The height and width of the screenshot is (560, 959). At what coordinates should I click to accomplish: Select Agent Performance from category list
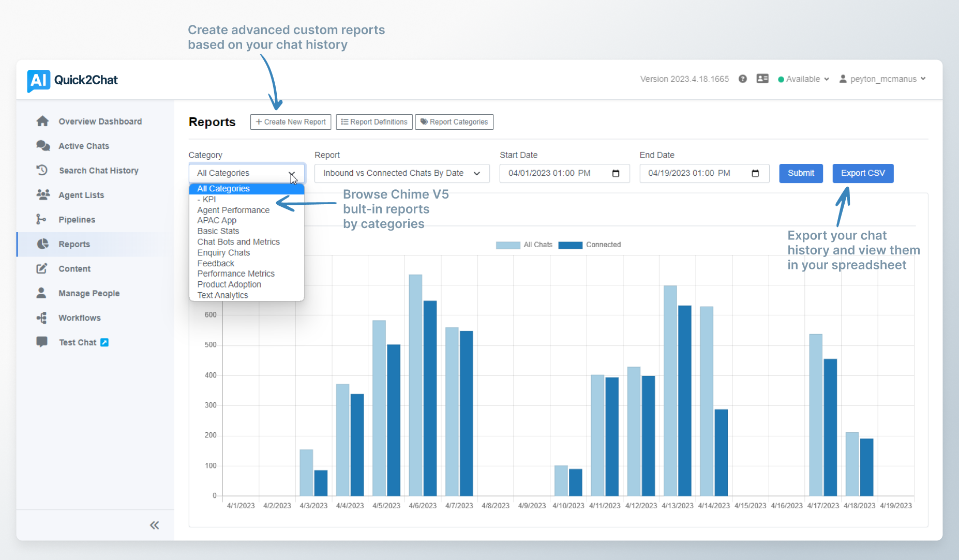233,210
